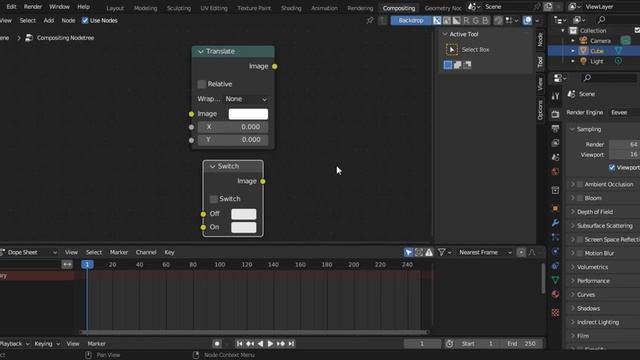The height and width of the screenshot is (360, 640).
Task: Jump to the last frame
Action: click(291, 344)
